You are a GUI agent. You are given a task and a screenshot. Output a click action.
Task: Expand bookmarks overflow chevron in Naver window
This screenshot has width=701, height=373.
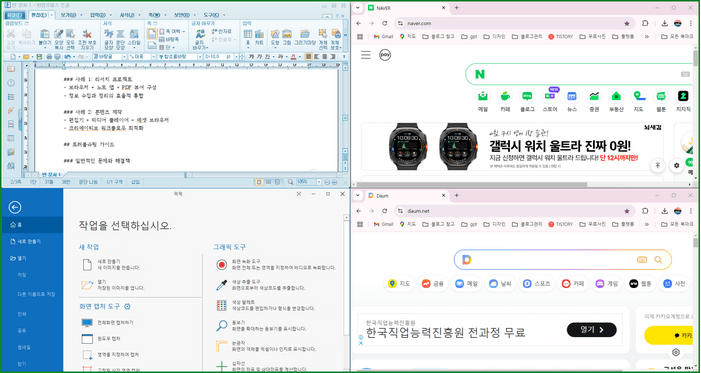(x=646, y=36)
